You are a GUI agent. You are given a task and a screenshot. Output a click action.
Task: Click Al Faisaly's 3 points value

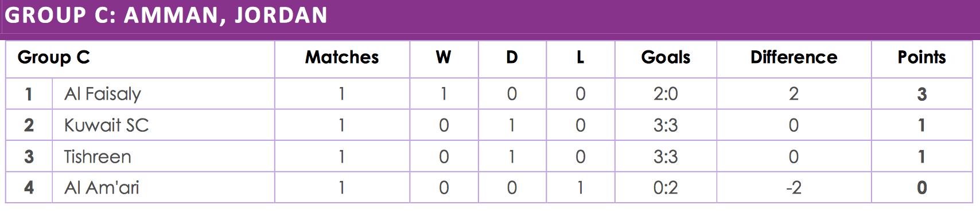click(921, 94)
